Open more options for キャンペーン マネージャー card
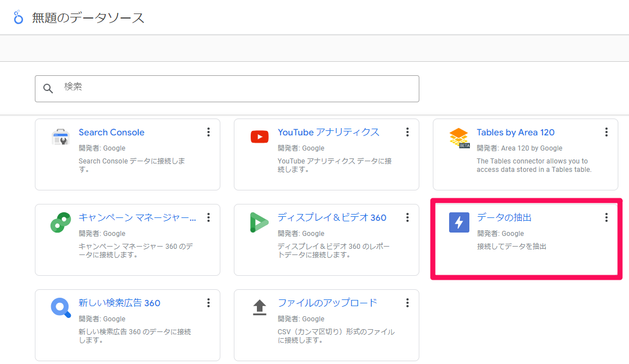 tap(209, 218)
